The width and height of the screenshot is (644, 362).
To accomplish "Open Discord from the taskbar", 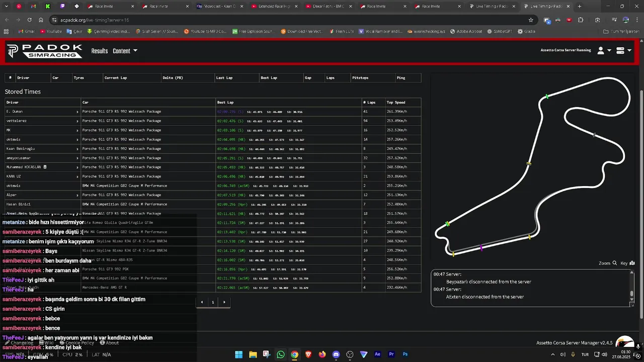I will coord(336,354).
